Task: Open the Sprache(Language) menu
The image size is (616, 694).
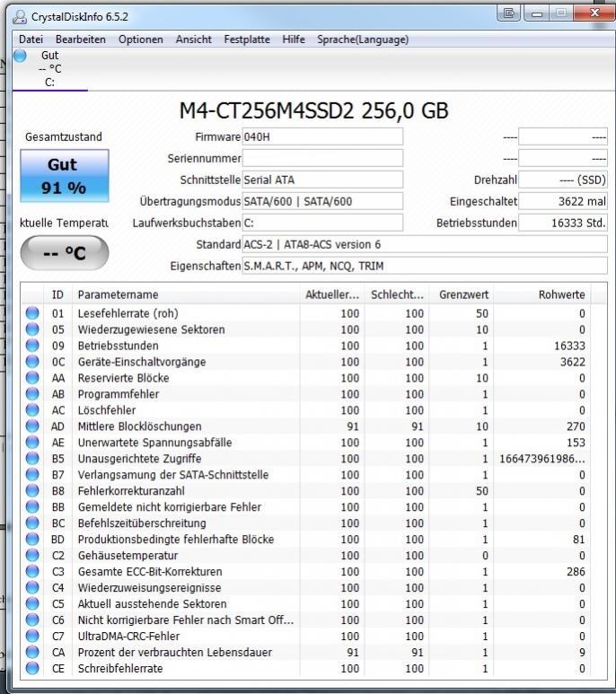Action: [x=363, y=40]
